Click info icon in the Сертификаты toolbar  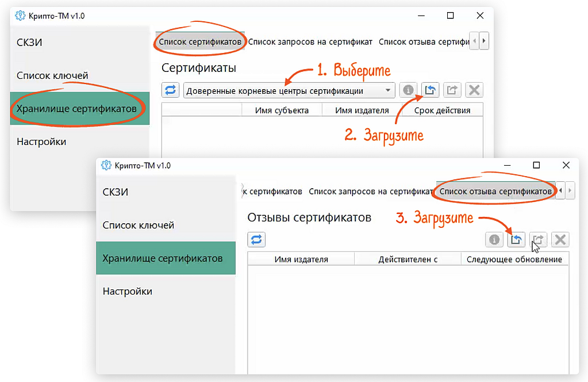point(408,90)
